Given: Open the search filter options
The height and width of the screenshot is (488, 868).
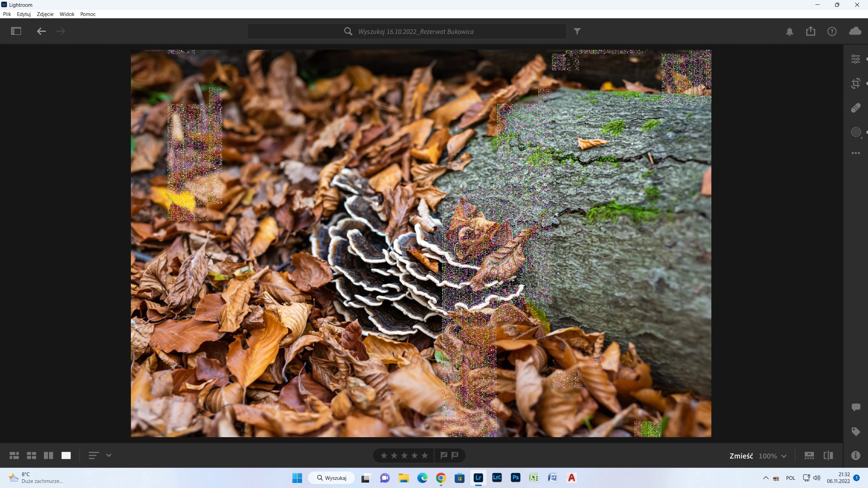Looking at the screenshot, I should [577, 32].
